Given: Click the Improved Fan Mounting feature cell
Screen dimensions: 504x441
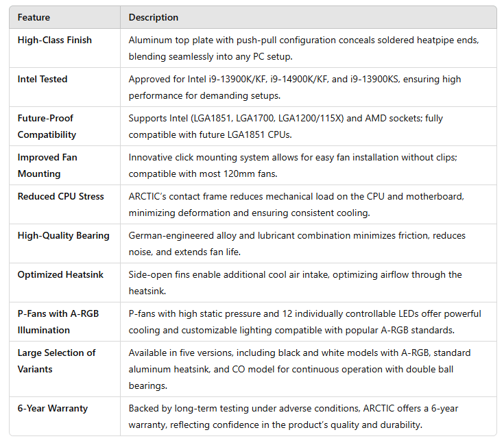Looking at the screenshot, I should pyautogui.click(x=65, y=165).
